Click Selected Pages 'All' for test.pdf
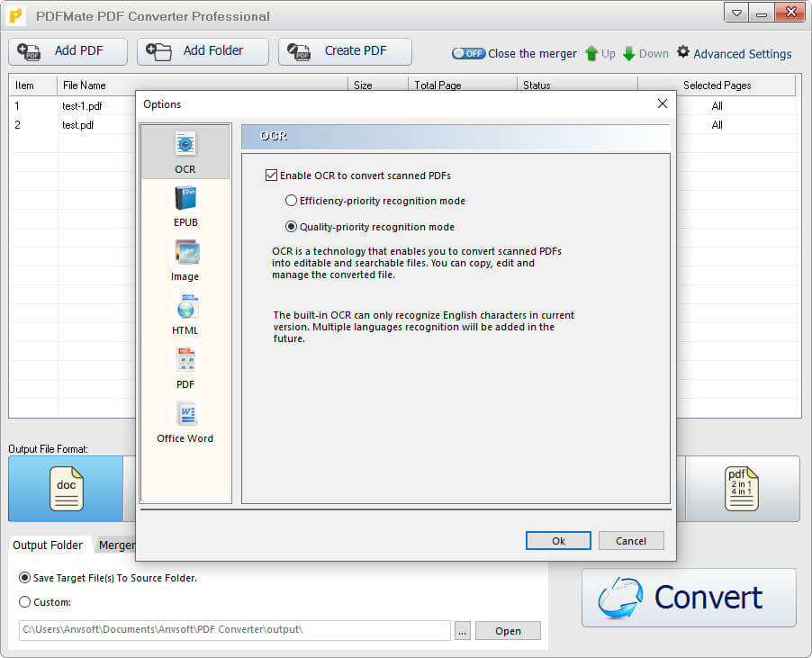 [x=717, y=125]
